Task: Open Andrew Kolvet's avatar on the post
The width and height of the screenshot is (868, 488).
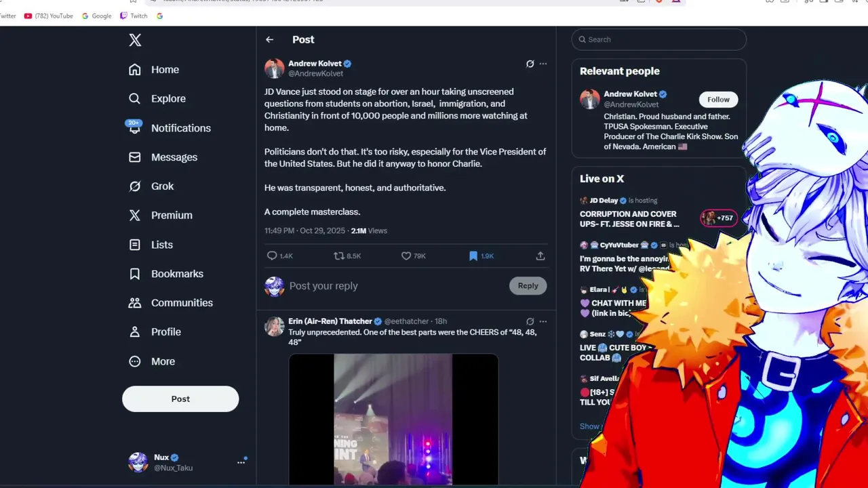Action: (x=275, y=68)
